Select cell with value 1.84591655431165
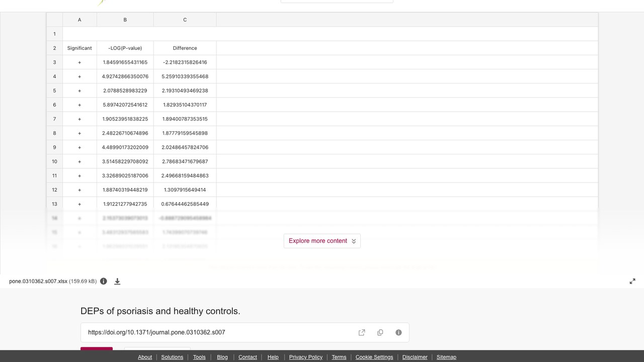The width and height of the screenshot is (644, 362). 125,62
